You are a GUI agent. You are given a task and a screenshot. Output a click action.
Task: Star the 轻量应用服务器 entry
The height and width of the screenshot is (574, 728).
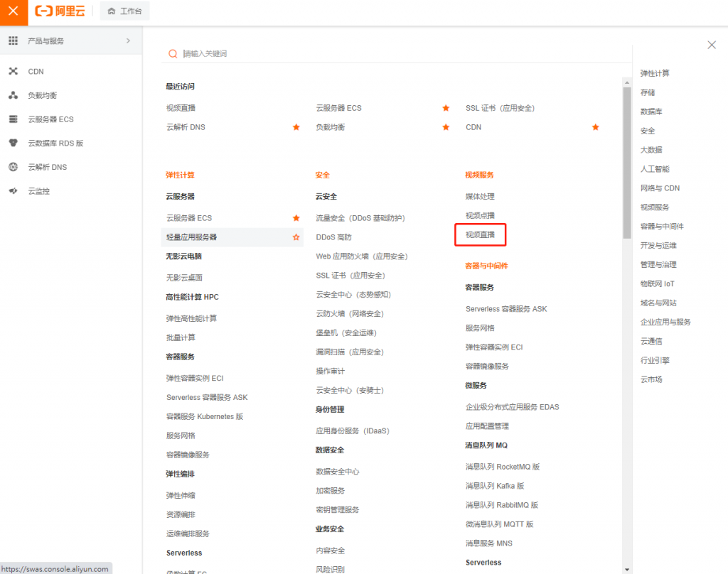pyautogui.click(x=296, y=237)
